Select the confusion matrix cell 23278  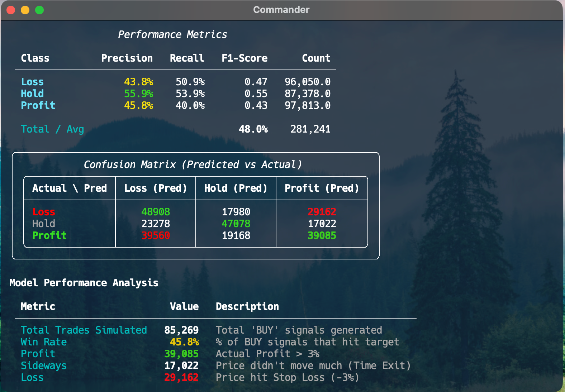tap(156, 224)
